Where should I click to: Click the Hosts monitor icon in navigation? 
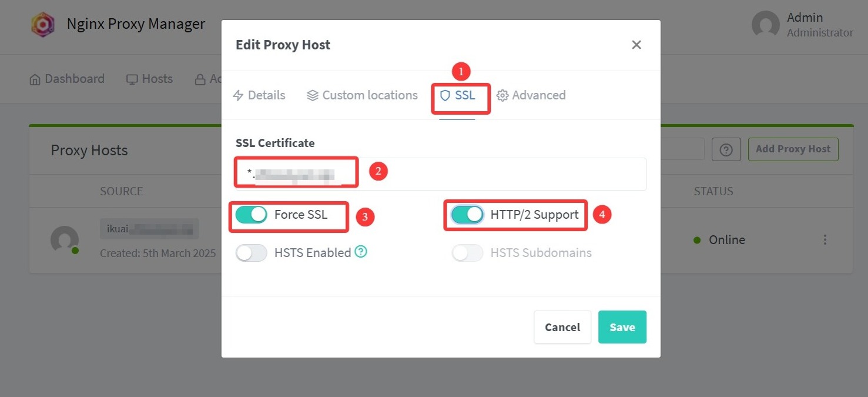(x=132, y=79)
